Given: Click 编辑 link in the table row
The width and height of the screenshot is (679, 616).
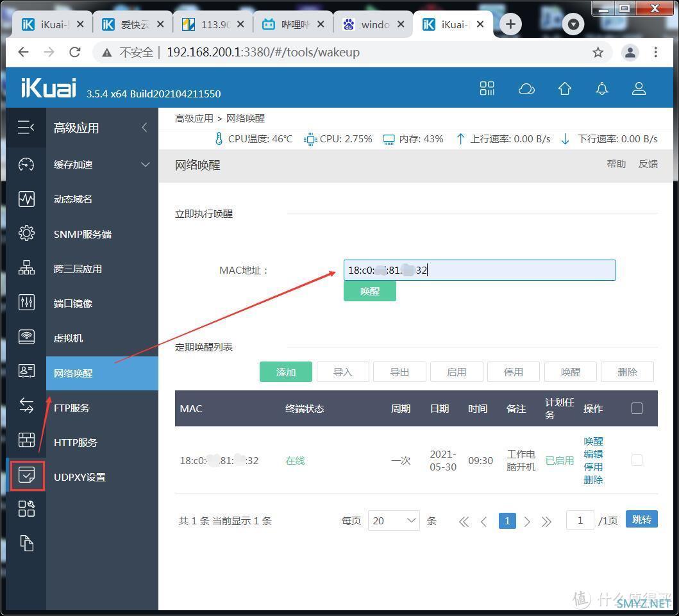Looking at the screenshot, I should [x=593, y=454].
